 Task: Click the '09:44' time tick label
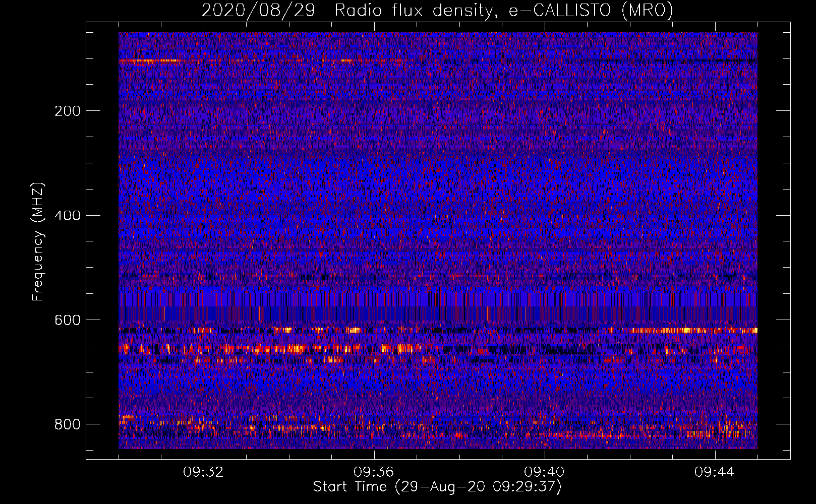coord(715,472)
